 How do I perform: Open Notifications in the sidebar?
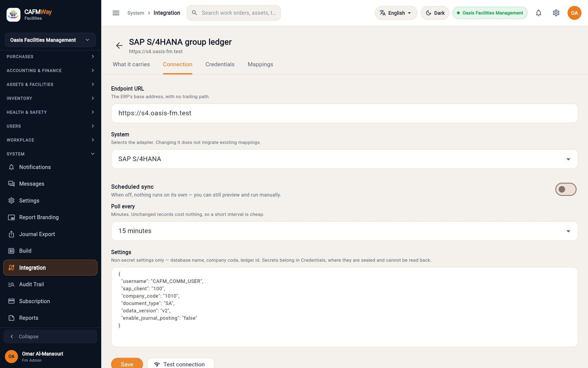click(50, 167)
